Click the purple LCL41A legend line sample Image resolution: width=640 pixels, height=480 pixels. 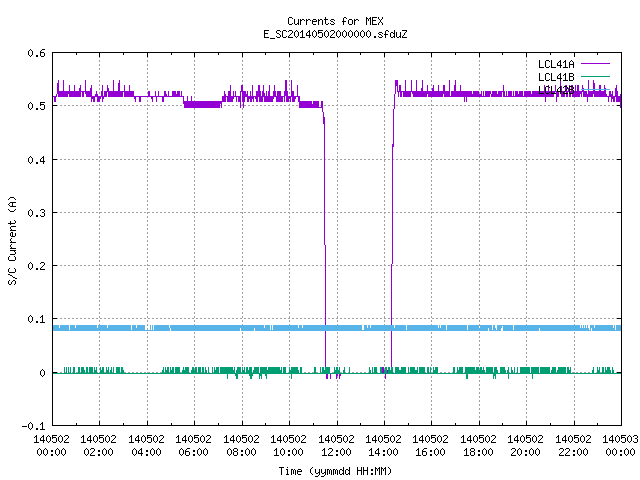[595, 64]
